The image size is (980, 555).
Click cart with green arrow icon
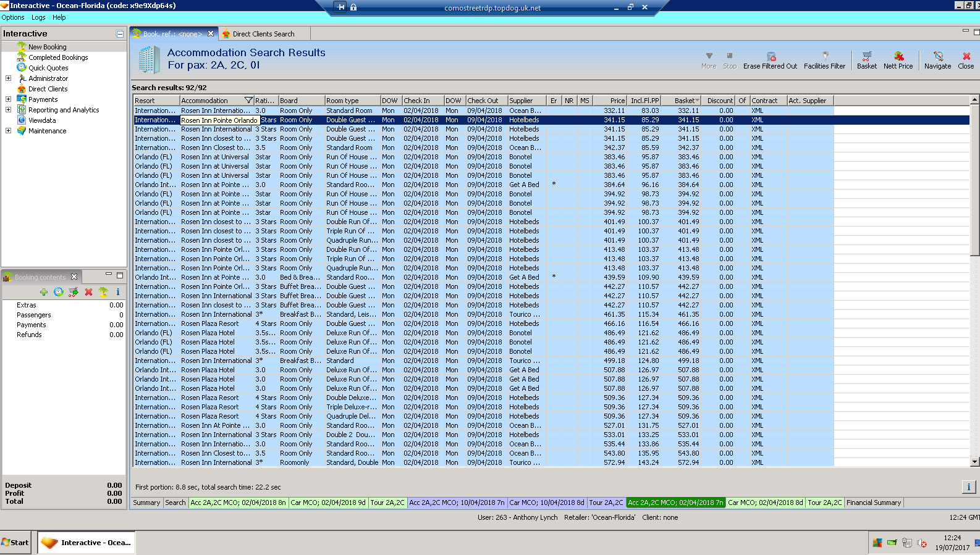click(74, 292)
